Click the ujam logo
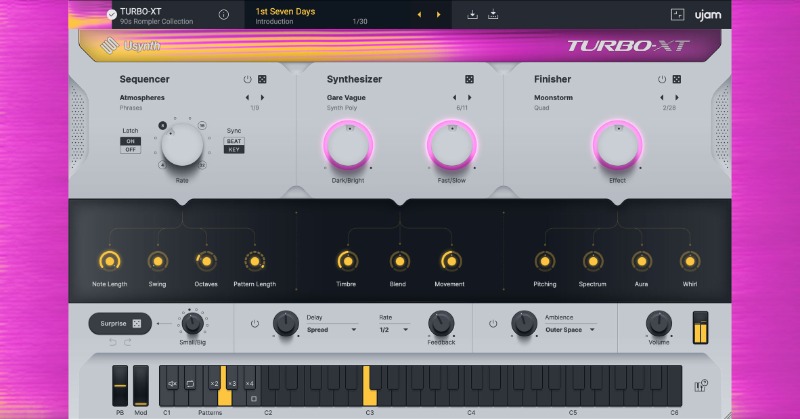Screen dimensions: 800x419 coord(708,15)
